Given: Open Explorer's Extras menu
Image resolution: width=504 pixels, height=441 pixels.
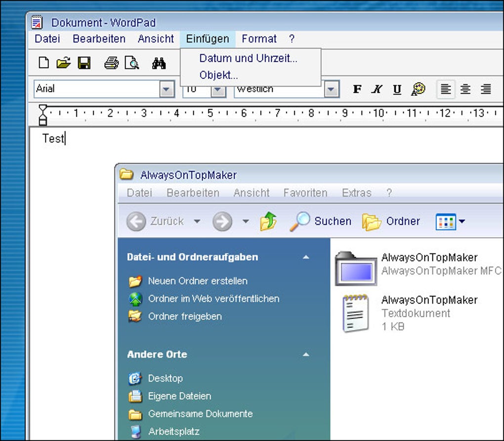Looking at the screenshot, I should pos(356,193).
